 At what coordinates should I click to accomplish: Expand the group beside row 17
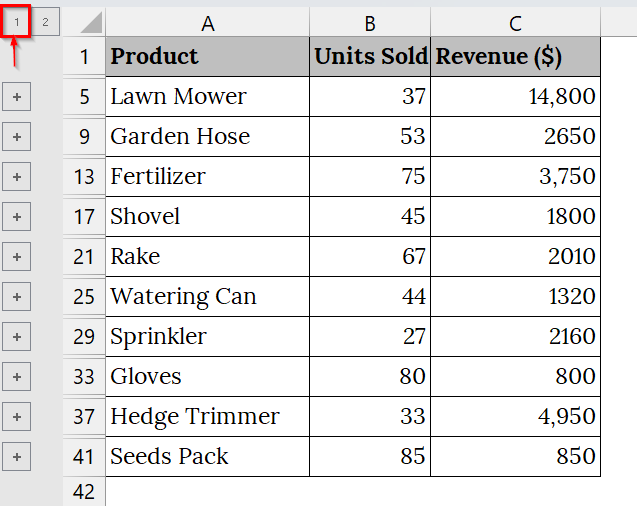coord(17,217)
